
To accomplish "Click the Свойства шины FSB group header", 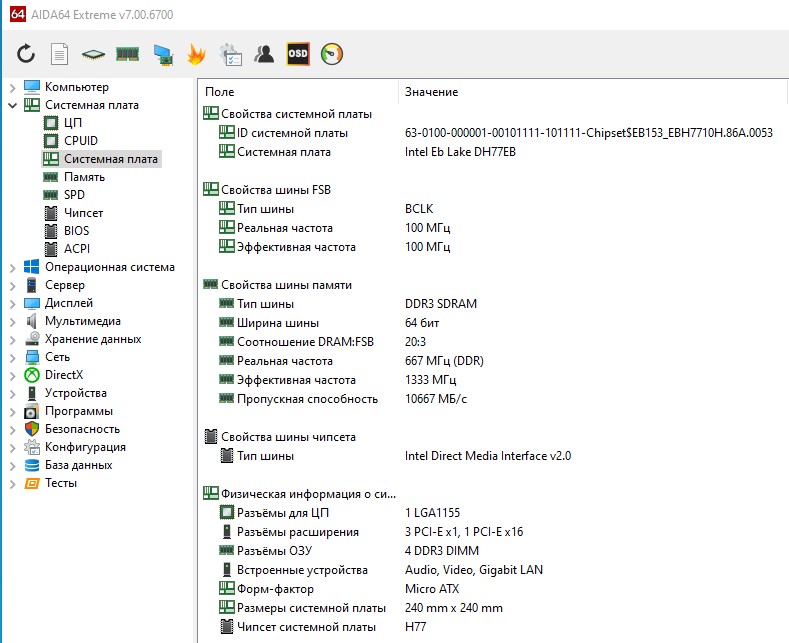I will tap(276, 190).
